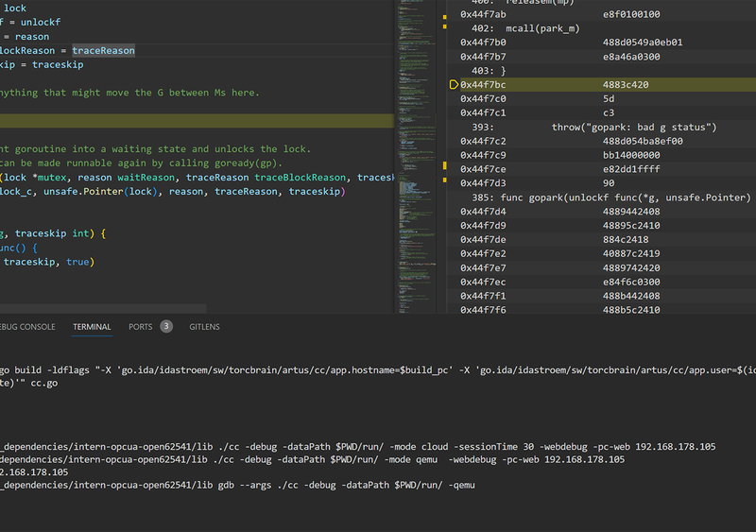Click instruction bytes e82dd1ffff
This screenshot has height=532, width=756.
[631, 169]
